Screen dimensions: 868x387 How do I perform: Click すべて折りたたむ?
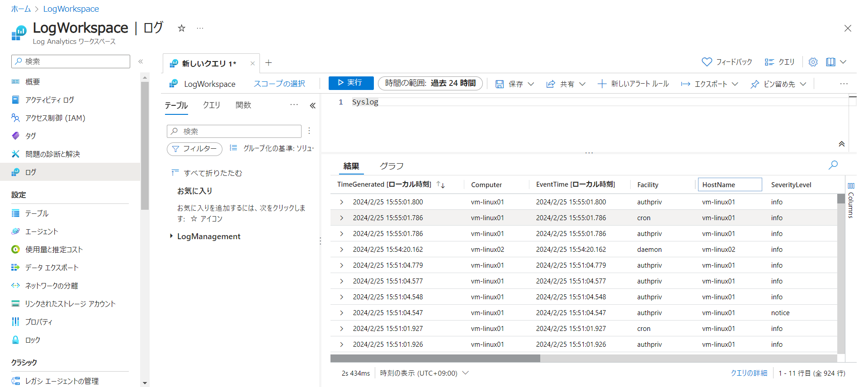click(x=207, y=173)
